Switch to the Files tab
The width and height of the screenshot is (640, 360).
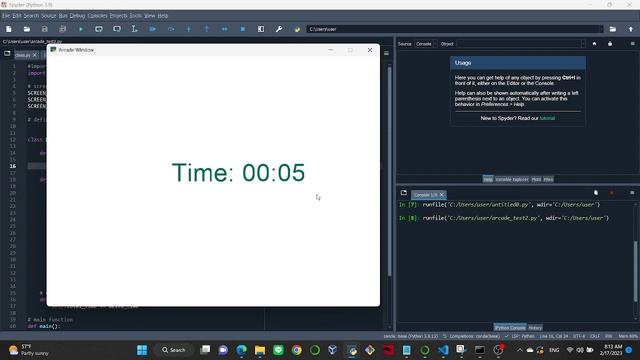click(548, 179)
